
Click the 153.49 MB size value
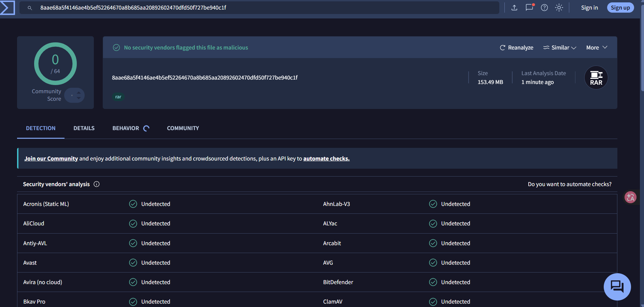[490, 82]
